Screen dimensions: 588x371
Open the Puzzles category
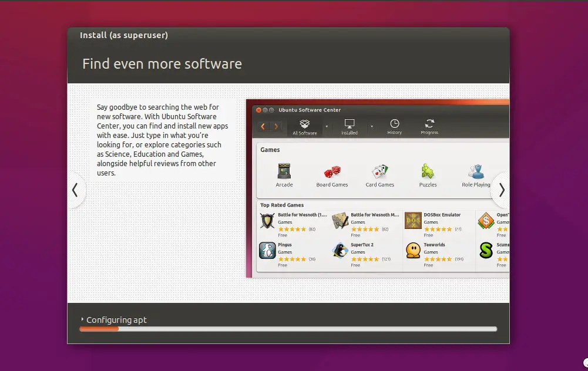tap(428, 176)
